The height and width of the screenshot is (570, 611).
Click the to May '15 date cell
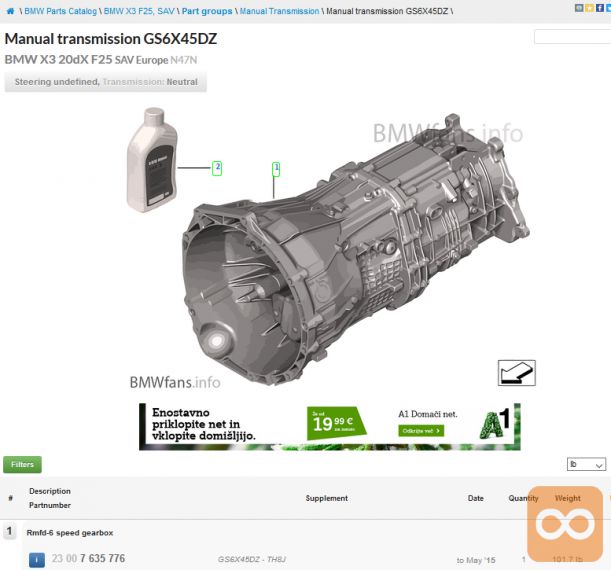pos(476,560)
